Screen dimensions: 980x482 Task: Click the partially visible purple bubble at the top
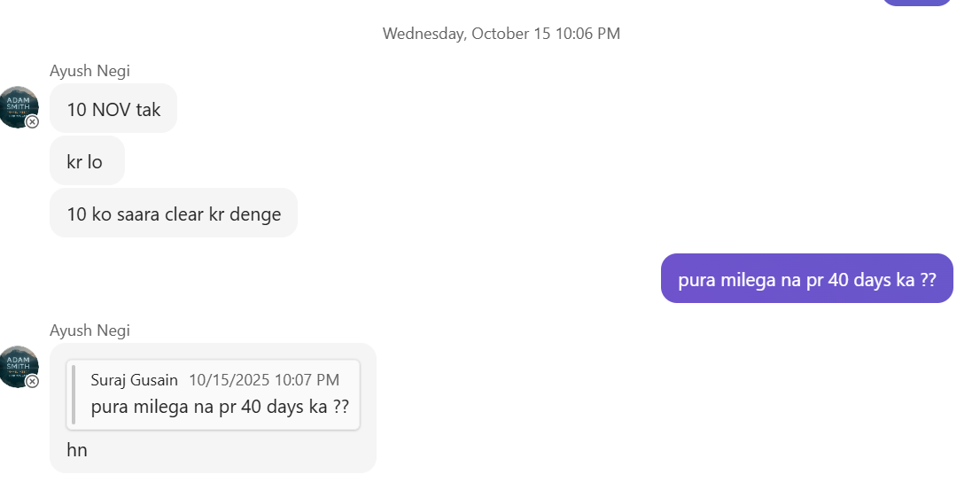(917, 3)
